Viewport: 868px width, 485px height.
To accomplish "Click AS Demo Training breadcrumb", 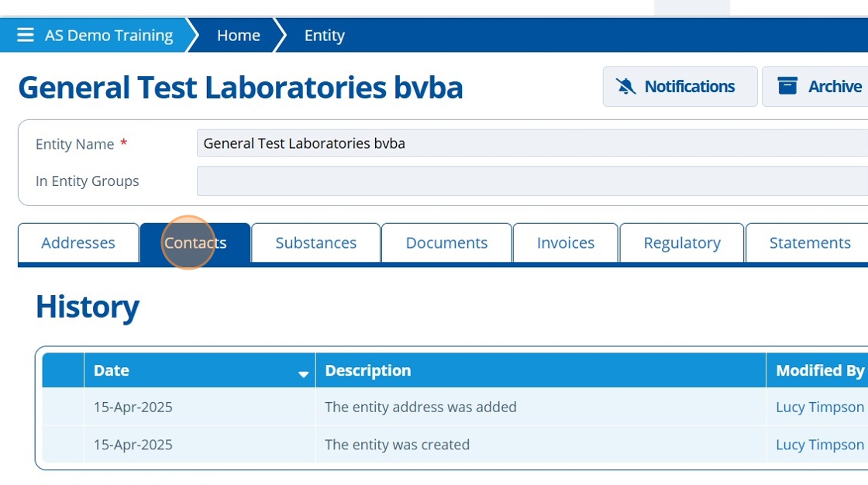I will (108, 36).
